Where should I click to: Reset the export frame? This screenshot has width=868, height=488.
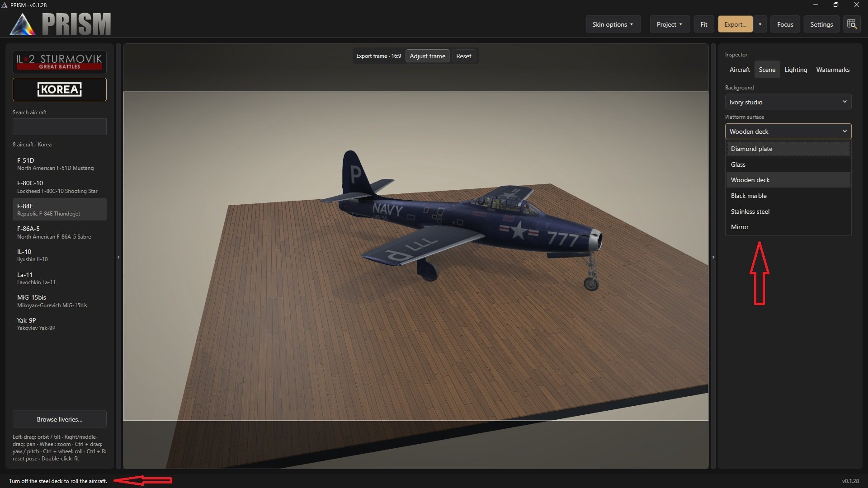[x=463, y=56]
